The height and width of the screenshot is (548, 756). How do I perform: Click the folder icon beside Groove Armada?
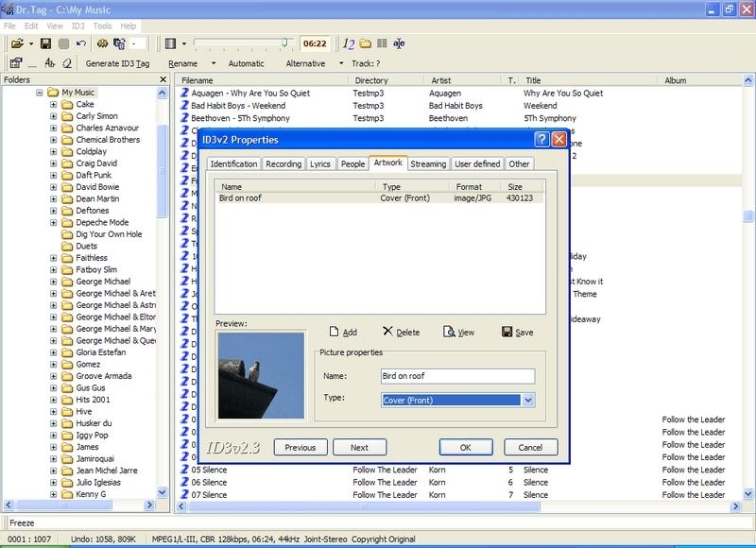[x=67, y=376]
